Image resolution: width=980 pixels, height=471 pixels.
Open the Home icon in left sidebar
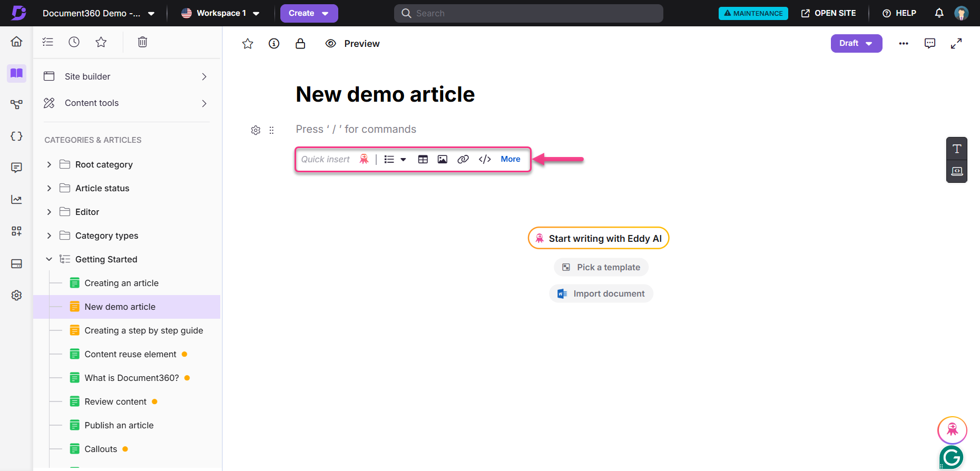coord(16,42)
